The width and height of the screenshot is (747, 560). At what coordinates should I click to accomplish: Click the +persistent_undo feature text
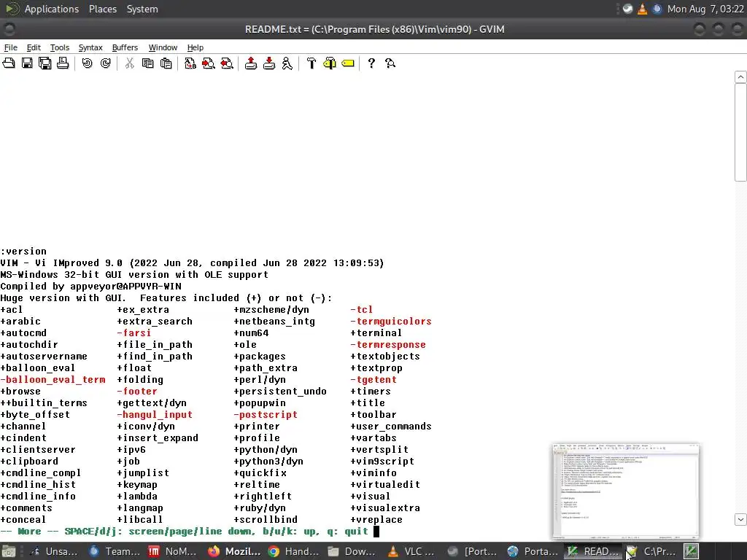coord(280,392)
